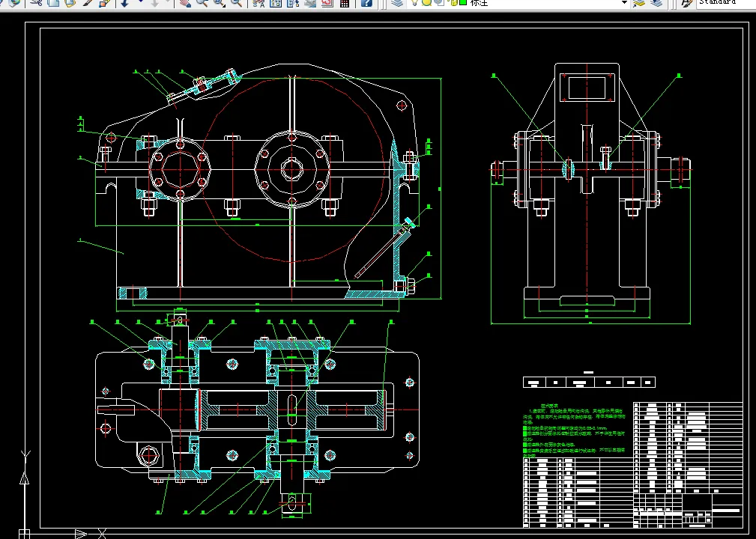Open the Layer Properties Manager

tap(398, 3)
